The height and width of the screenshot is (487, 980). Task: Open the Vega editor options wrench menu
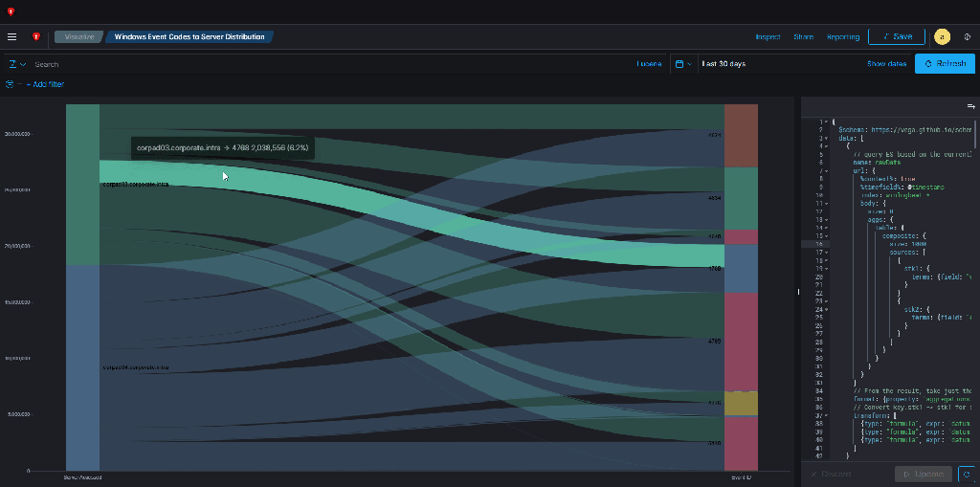tap(970, 106)
